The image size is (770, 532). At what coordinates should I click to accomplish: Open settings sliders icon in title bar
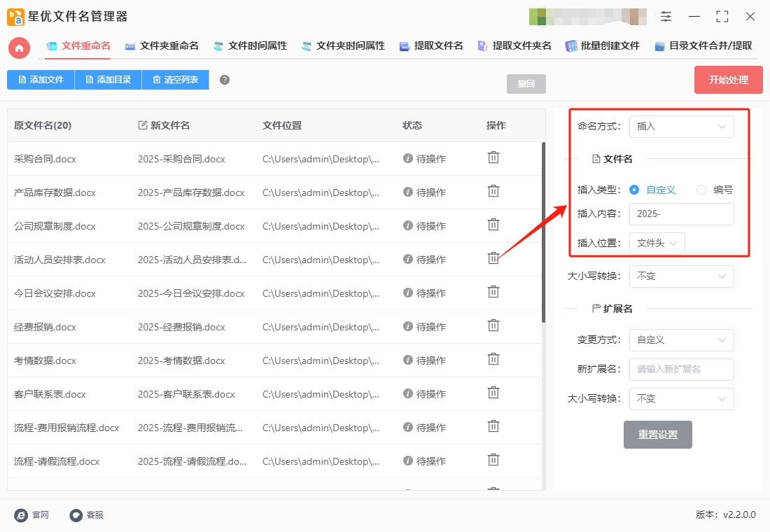coord(666,16)
